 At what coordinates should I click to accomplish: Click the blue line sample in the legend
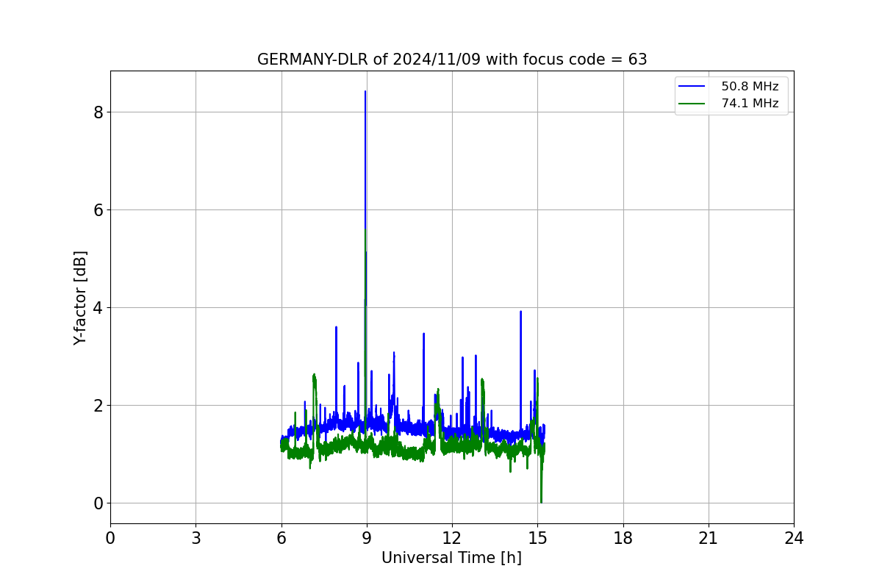click(x=692, y=87)
